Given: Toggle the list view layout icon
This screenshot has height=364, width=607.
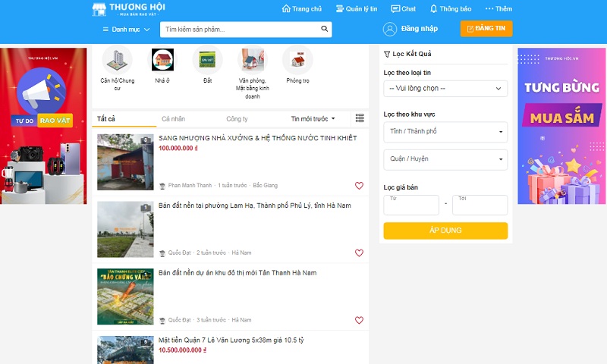Looking at the screenshot, I should click(360, 118).
